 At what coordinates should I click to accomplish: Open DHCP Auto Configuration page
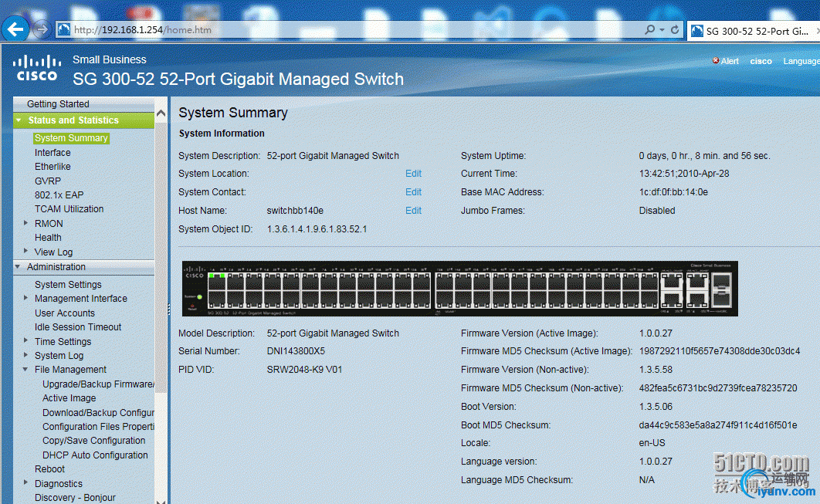95,455
